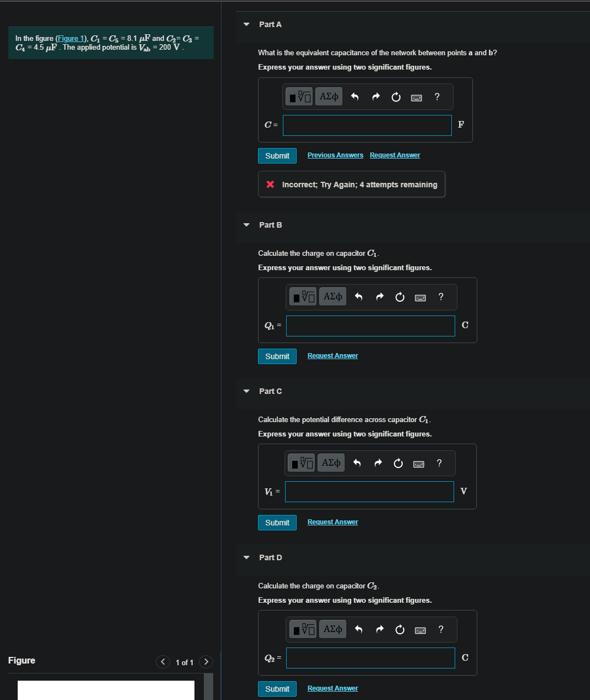Open math template tool in Part A
The height and width of the screenshot is (700, 590).
pos(300,97)
